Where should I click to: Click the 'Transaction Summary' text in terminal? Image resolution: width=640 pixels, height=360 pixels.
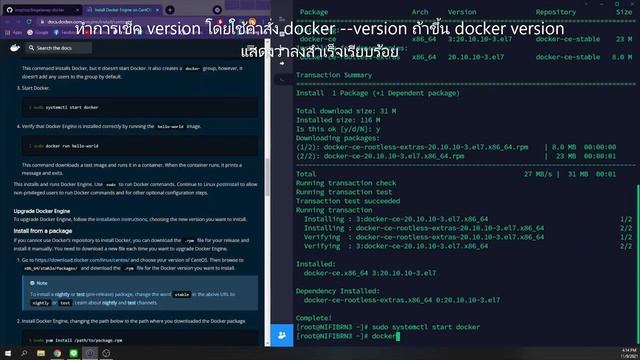(x=334, y=75)
